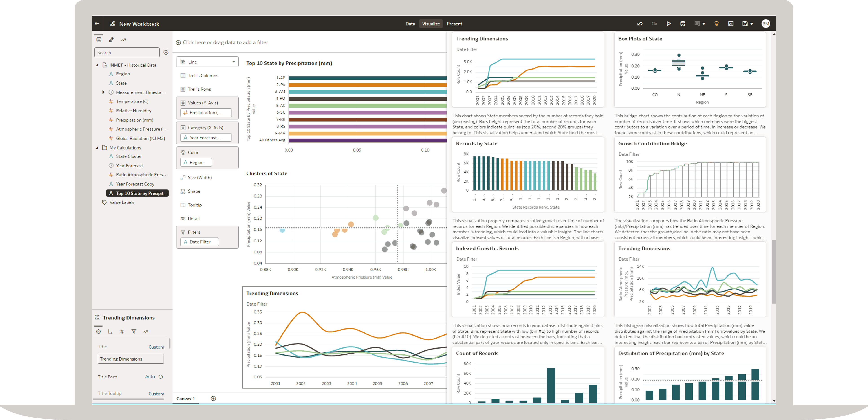Expand the Measurement Timestamp field
Image resolution: width=868 pixels, height=420 pixels.
[104, 92]
